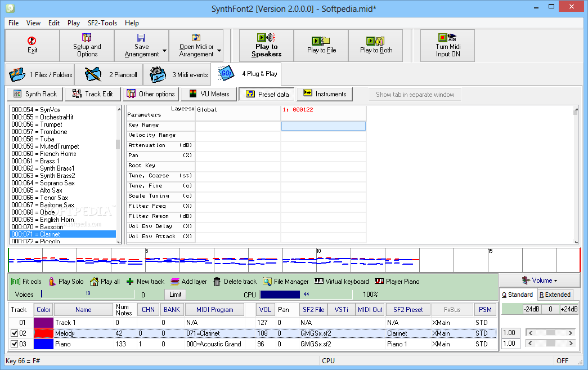
Task: Switch to the 2 Pianoroll tab
Action: click(109, 75)
